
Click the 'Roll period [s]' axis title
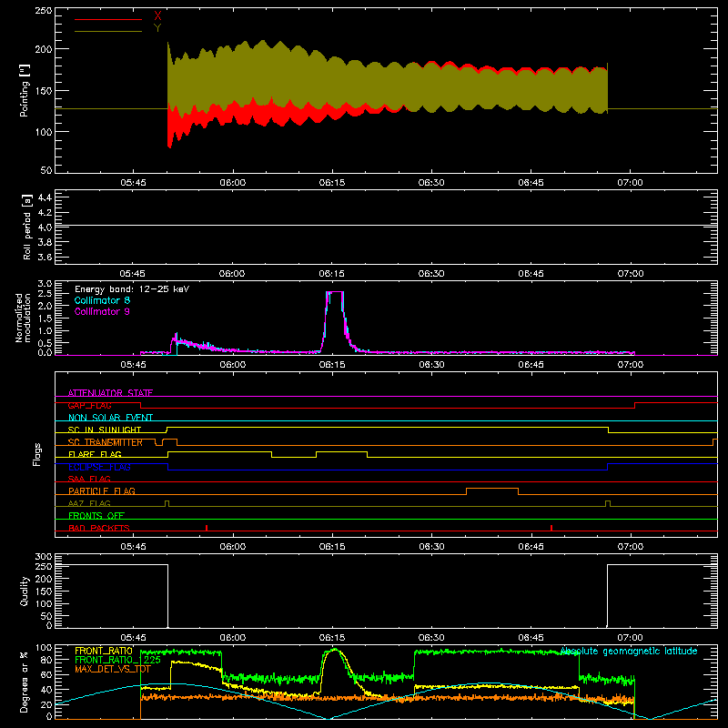26,227
